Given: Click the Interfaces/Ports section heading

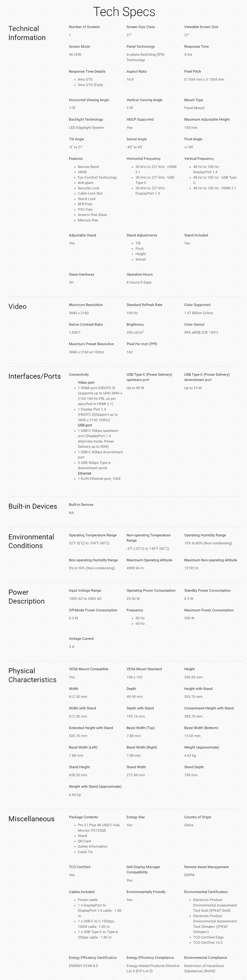Looking at the screenshot, I should pos(35,376).
